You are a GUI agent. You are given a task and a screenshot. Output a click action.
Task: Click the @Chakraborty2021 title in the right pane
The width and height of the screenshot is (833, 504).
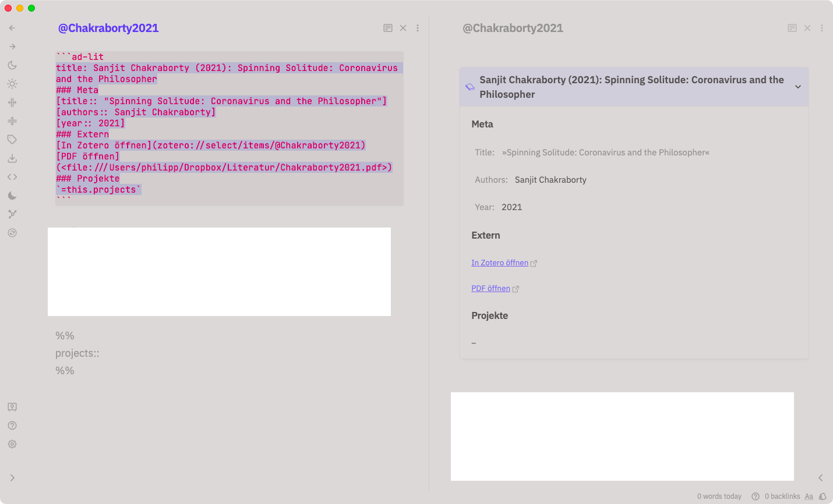pyautogui.click(x=513, y=28)
